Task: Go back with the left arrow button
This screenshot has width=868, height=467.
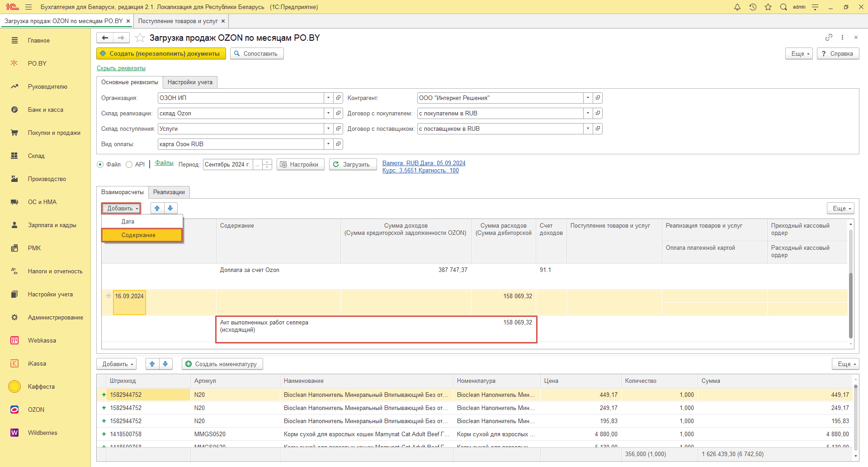Action: click(105, 38)
